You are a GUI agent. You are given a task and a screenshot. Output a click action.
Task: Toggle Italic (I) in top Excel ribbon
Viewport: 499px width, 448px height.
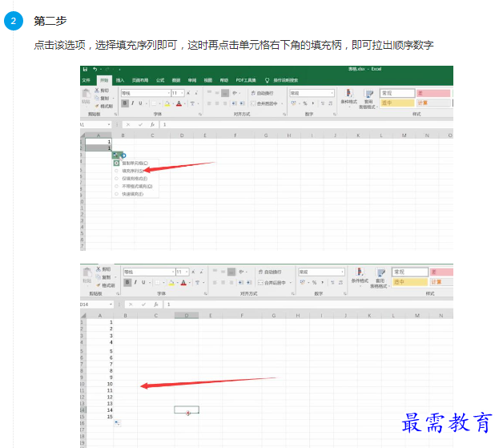coord(132,103)
